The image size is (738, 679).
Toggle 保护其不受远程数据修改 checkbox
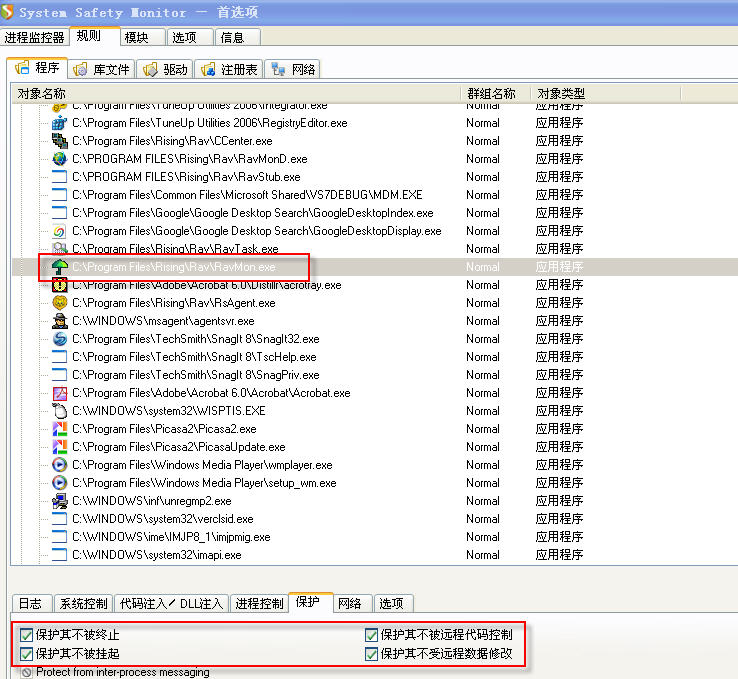click(x=371, y=654)
